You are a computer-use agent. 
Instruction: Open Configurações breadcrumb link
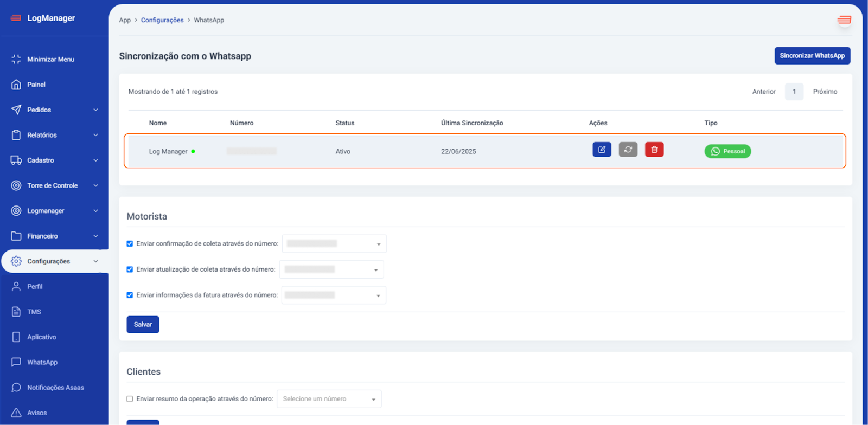coord(162,20)
